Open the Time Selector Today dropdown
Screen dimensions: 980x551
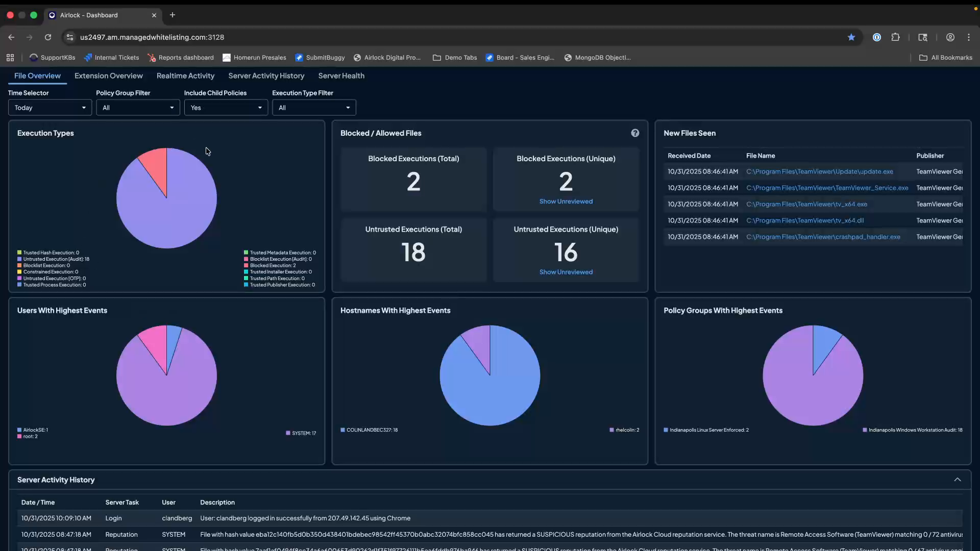pos(50,108)
